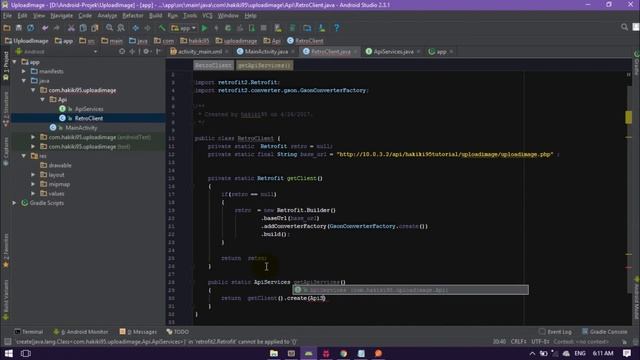
Task: Click the Help question mark icon
Action: 336,28
